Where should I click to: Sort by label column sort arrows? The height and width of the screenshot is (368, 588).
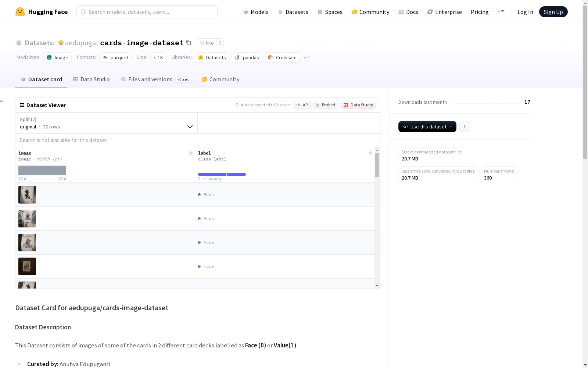[x=370, y=153]
